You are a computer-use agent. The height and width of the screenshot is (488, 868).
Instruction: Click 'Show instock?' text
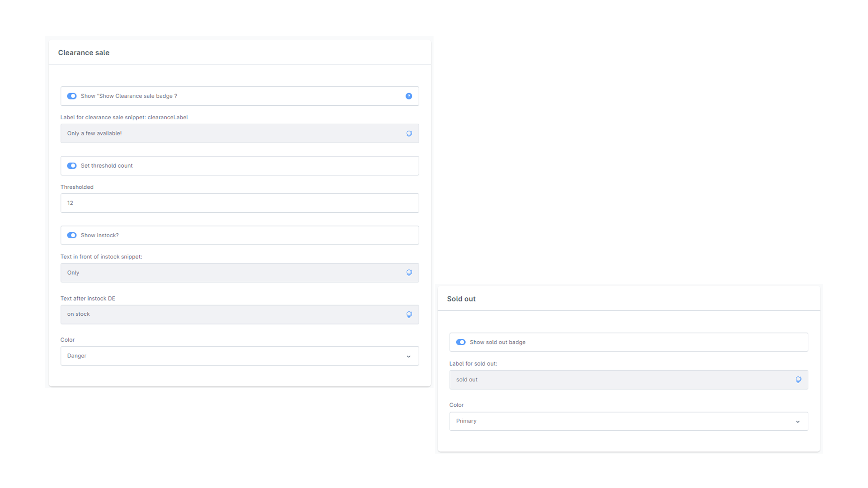(100, 235)
